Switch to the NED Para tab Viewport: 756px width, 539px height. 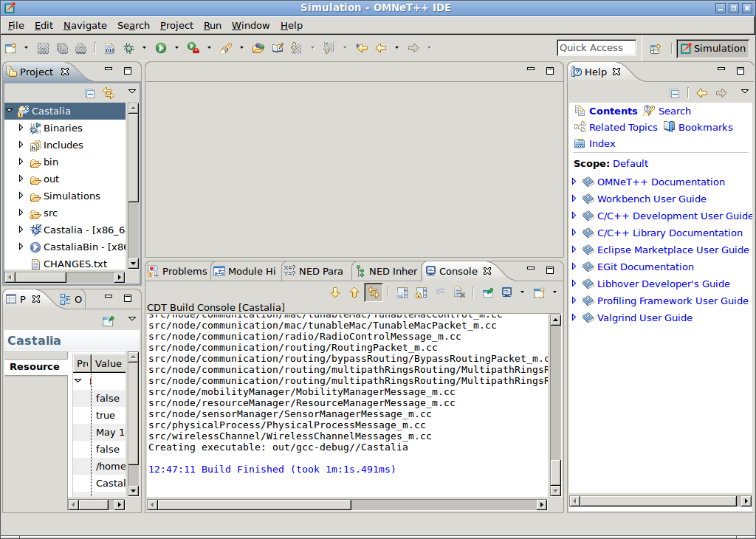(315, 271)
